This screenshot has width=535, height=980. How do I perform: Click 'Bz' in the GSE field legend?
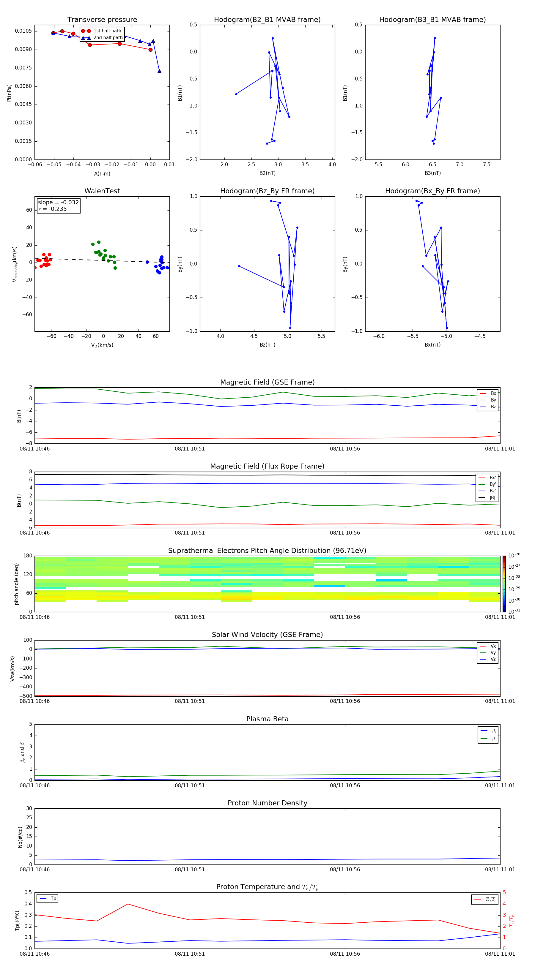493,407
